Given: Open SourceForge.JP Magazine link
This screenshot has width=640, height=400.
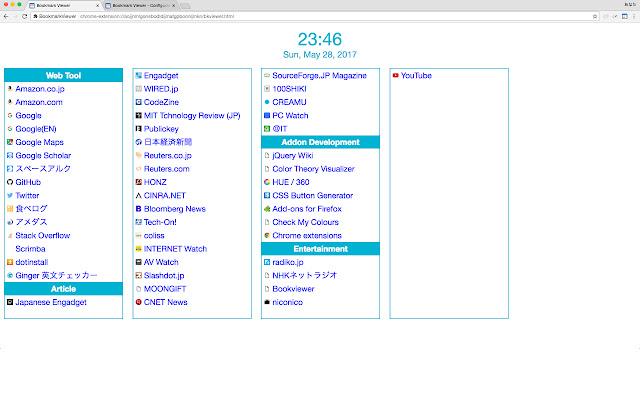Looking at the screenshot, I should 319,76.
